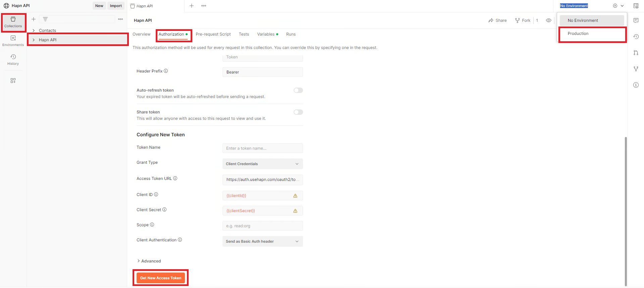Open collections panel three-dot options
The width and height of the screenshot is (644, 288).
click(120, 19)
